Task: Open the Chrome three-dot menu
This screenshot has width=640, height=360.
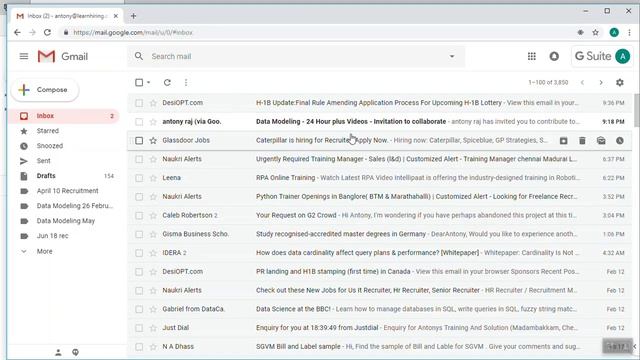Action: pos(629,32)
